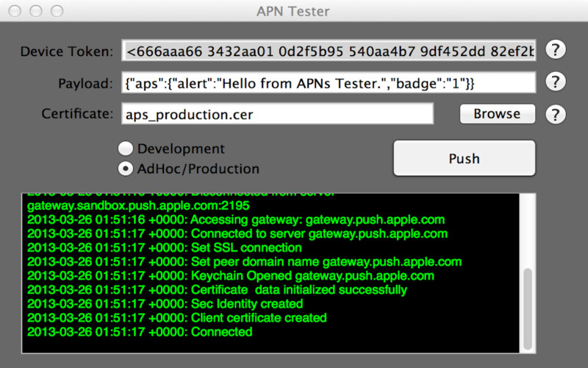Click the zoom window button
The width and height of the screenshot is (588, 368).
coord(57,11)
